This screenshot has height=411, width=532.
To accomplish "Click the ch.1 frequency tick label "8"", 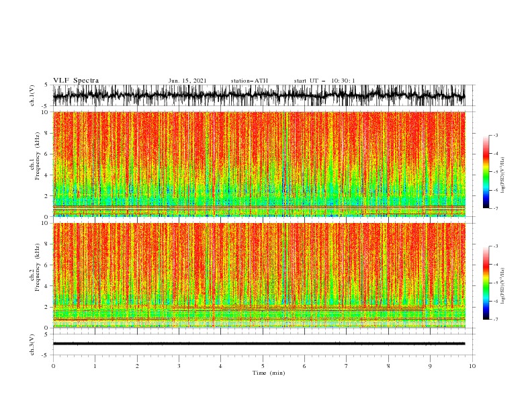I will point(46,133).
